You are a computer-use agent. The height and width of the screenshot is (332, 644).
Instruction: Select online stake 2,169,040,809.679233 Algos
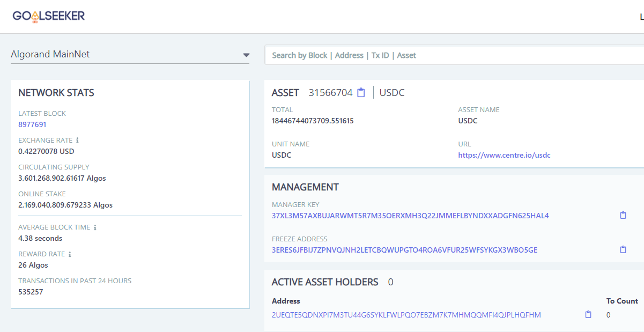[x=65, y=205]
